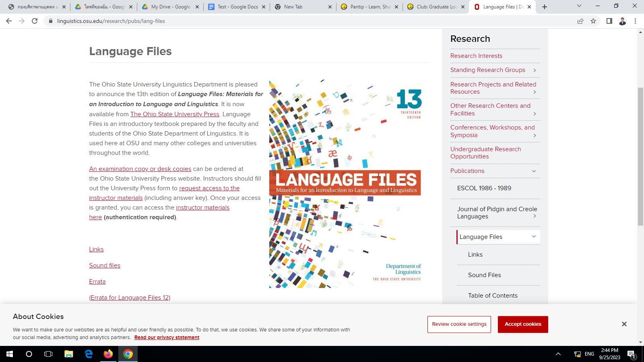This screenshot has height=362, width=644.
Task: Dismiss the cookie banner with X
Action: 624,324
